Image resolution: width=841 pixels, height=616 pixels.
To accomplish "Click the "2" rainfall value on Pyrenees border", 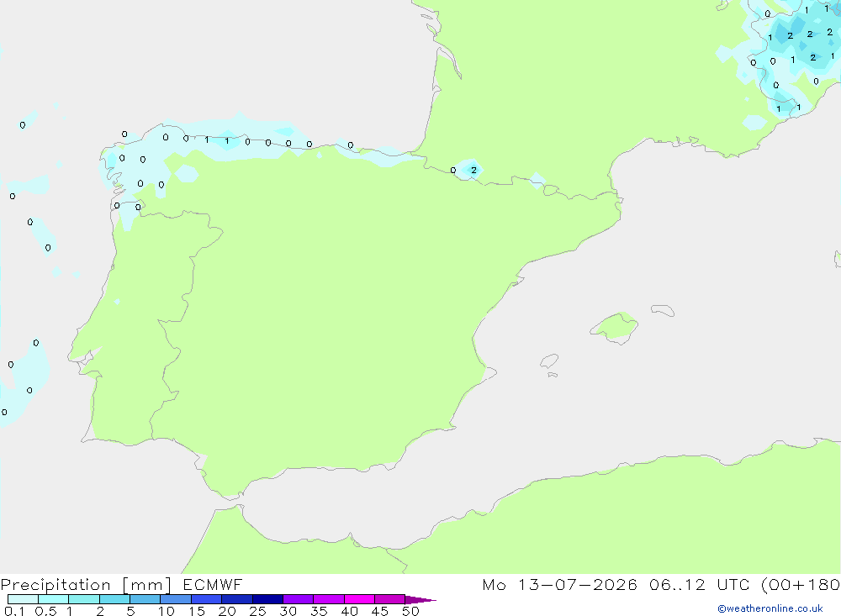I will tap(473, 170).
